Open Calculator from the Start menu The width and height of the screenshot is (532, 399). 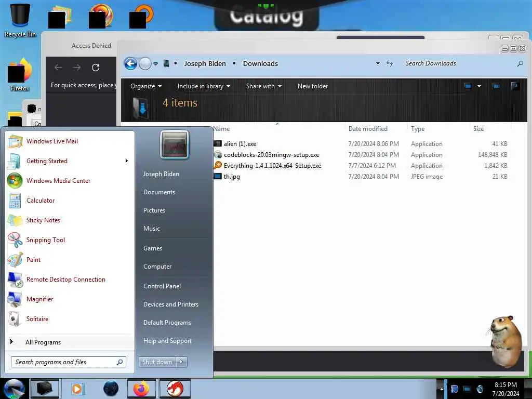point(70,200)
